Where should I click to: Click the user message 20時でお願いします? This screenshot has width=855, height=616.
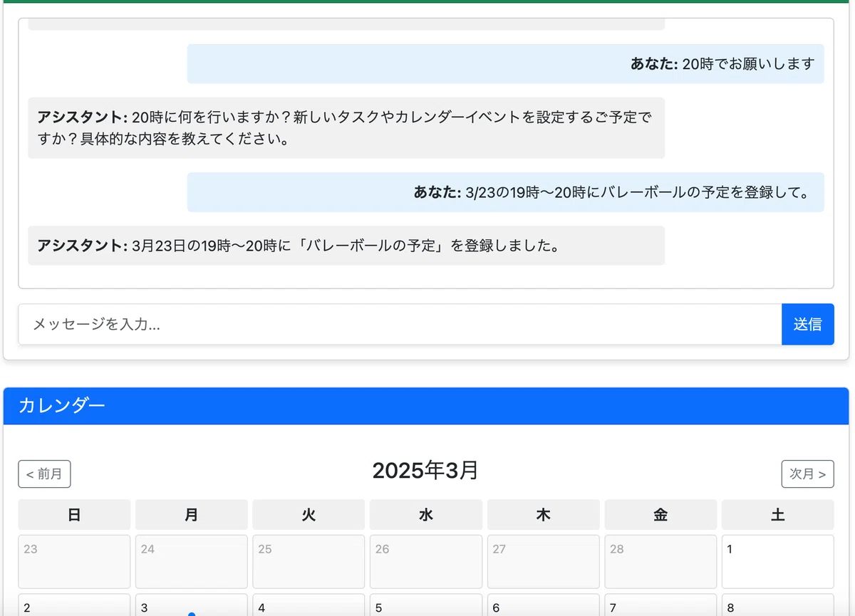pyautogui.click(x=506, y=64)
